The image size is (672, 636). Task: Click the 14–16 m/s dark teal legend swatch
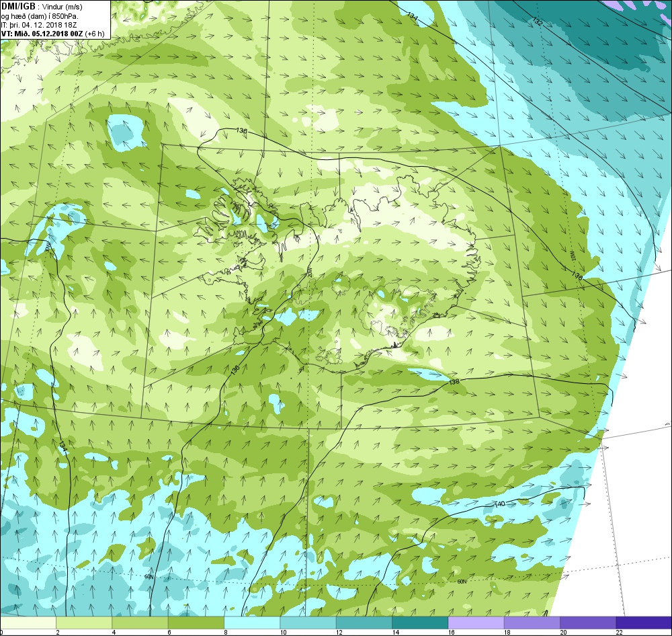tap(420, 622)
